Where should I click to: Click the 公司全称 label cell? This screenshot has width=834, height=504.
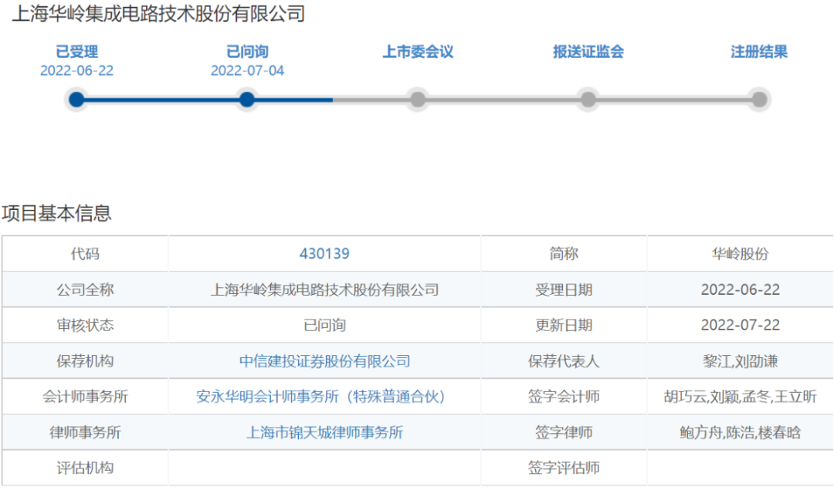click(85, 289)
